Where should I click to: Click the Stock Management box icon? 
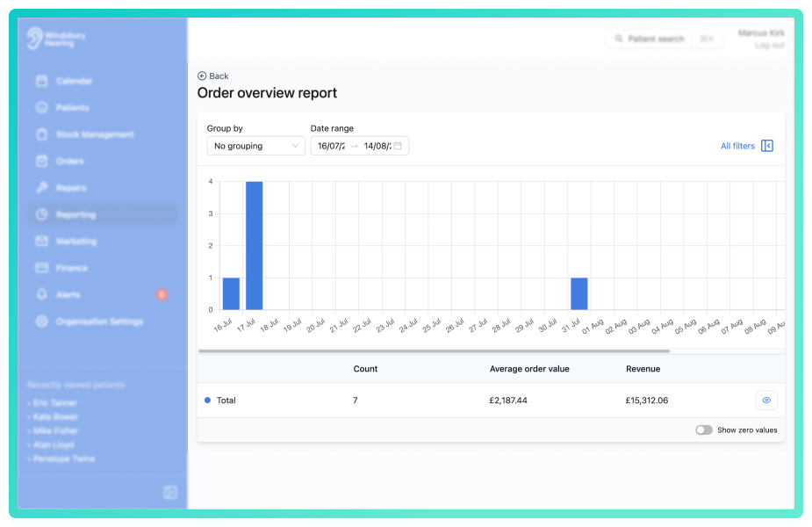pyautogui.click(x=42, y=134)
